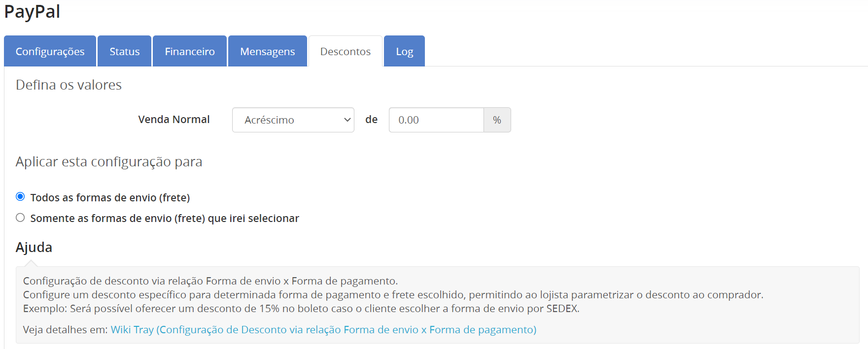Screen dimensions: 868x349
Task: Open the Mensagens tab
Action: pyautogui.click(x=268, y=51)
